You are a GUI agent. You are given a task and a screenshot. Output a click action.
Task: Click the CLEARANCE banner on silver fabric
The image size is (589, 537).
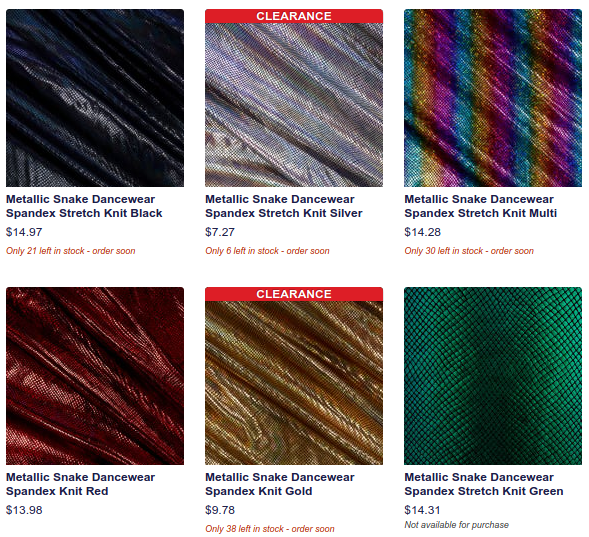point(294,16)
